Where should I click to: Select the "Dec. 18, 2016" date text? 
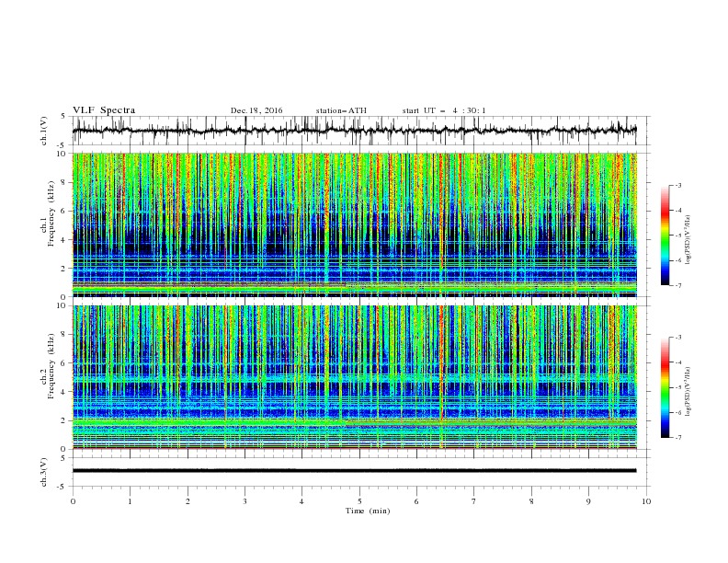coord(256,110)
